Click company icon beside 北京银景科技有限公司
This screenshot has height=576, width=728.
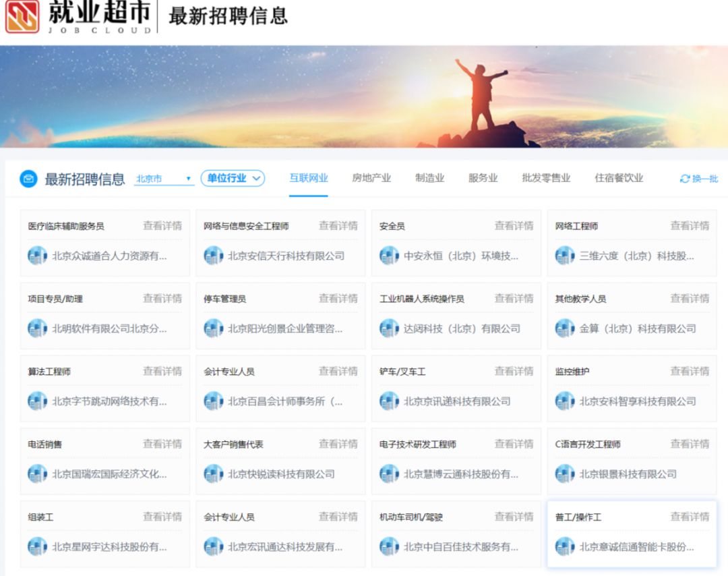click(565, 474)
